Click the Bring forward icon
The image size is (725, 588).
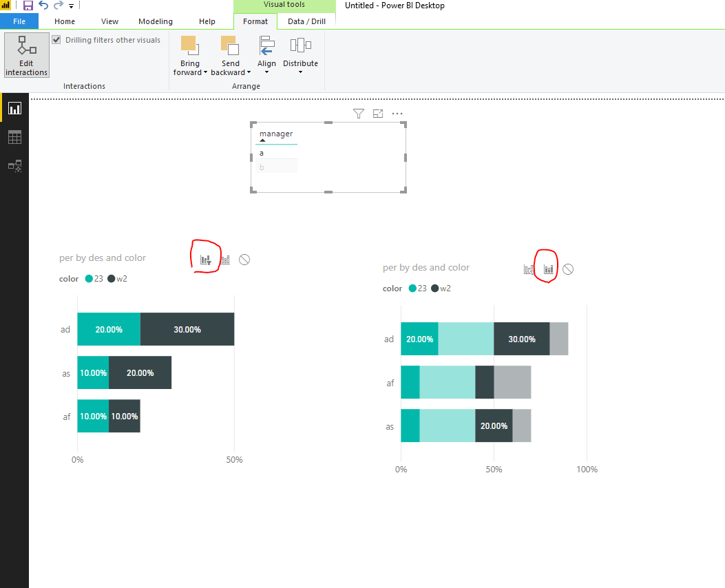(x=189, y=45)
